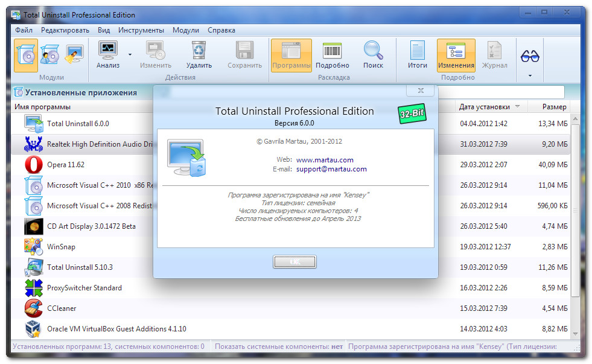Select Microsoft Visual C++ 2008 Redist row
Viewport: 592px width, 364px height.
tap(290, 206)
